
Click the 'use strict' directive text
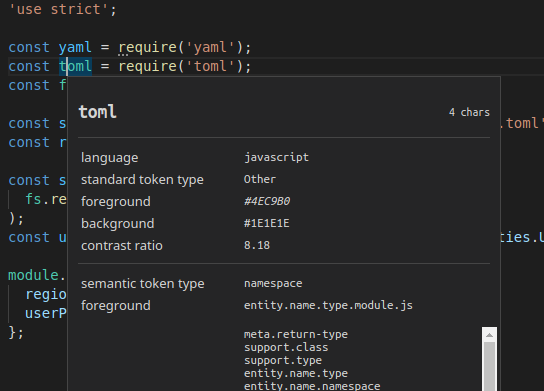click(58, 9)
